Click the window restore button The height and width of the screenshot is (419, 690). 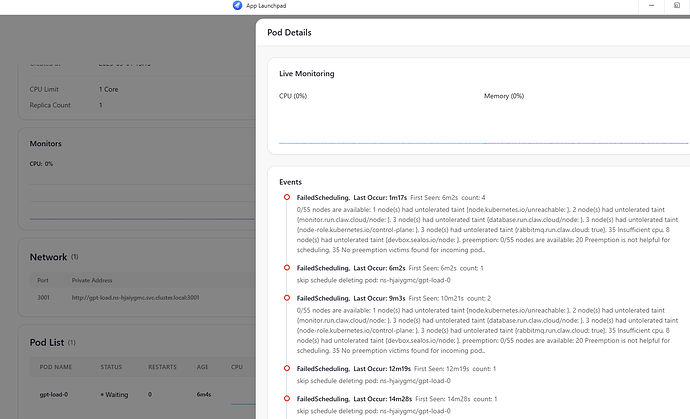(677, 5)
